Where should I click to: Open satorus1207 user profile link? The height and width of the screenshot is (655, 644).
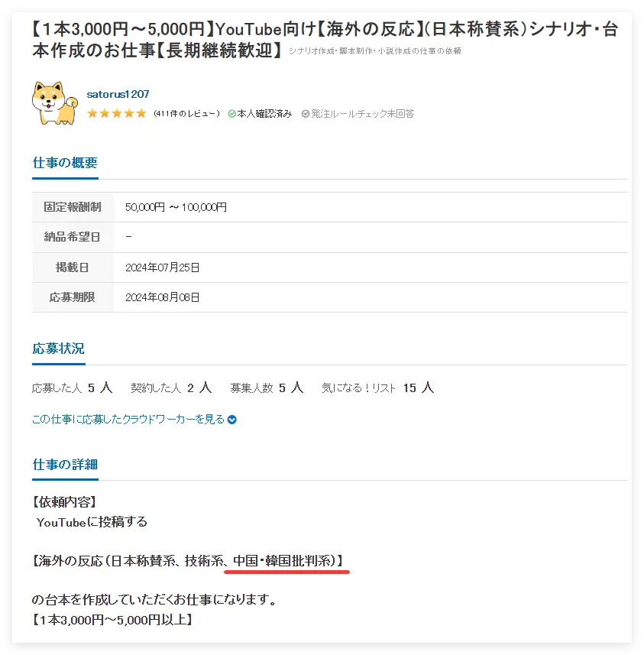(x=118, y=95)
